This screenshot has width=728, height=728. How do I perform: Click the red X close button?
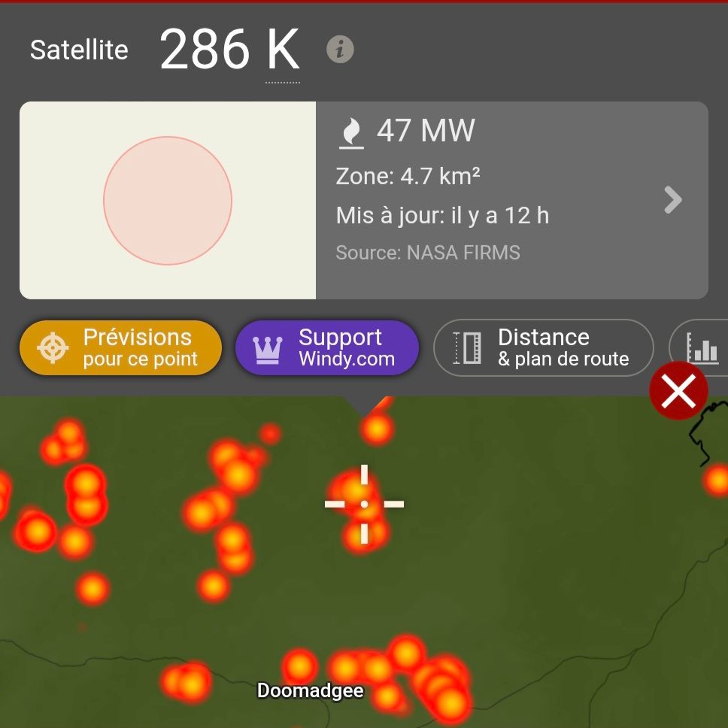(x=678, y=391)
